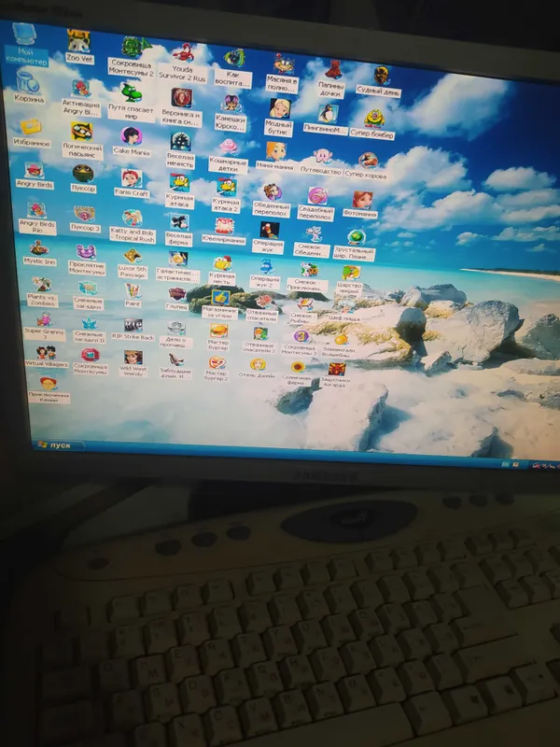This screenshot has width=560, height=747.
Task: Launch the Zoo Vet game shortcut
Action: click(x=79, y=48)
